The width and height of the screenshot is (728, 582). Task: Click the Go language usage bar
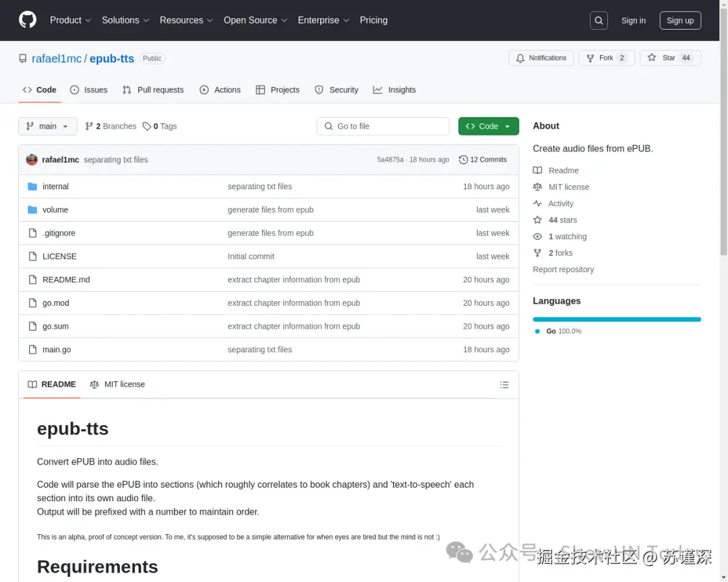617,319
